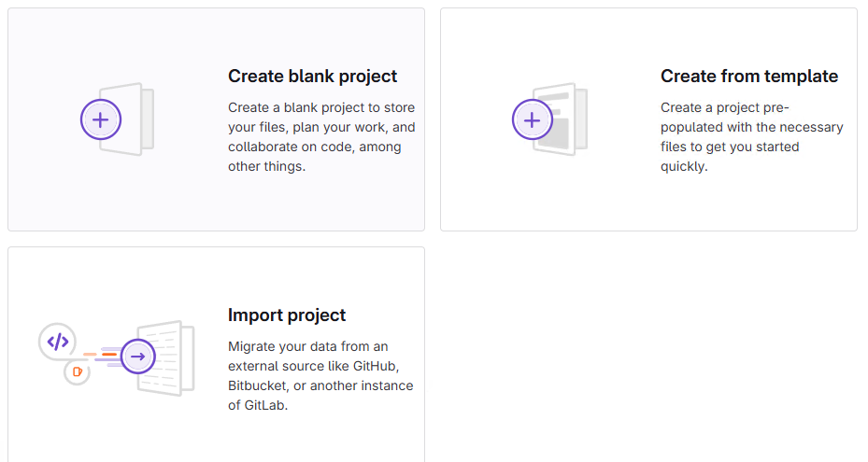Click the plus icon on Create blank project

click(101, 119)
